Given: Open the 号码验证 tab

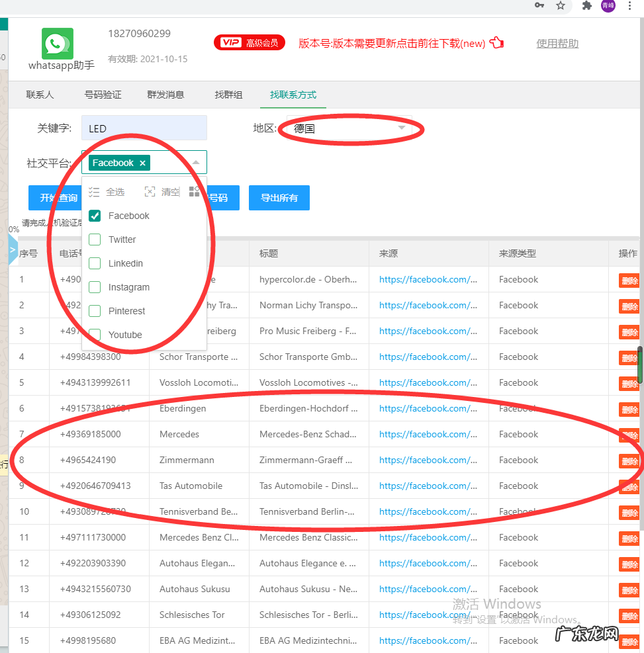Looking at the screenshot, I should coord(103,95).
